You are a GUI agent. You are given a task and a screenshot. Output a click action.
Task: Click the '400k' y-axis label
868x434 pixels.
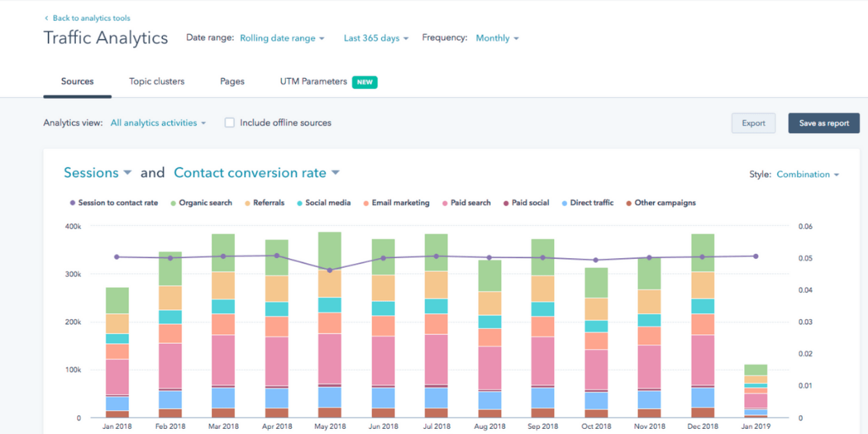coord(72,226)
